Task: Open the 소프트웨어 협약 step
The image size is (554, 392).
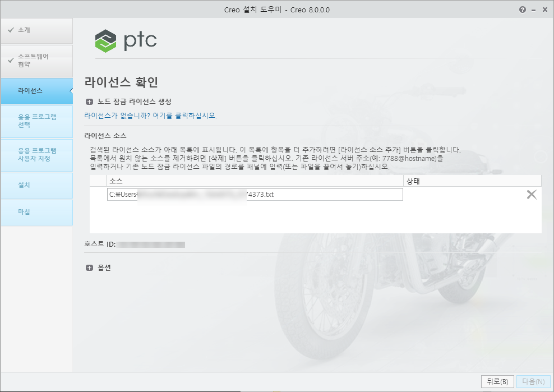Action: [x=37, y=61]
